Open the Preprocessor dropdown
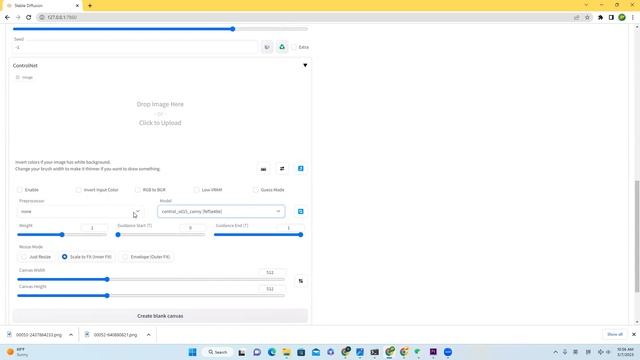 coord(80,211)
